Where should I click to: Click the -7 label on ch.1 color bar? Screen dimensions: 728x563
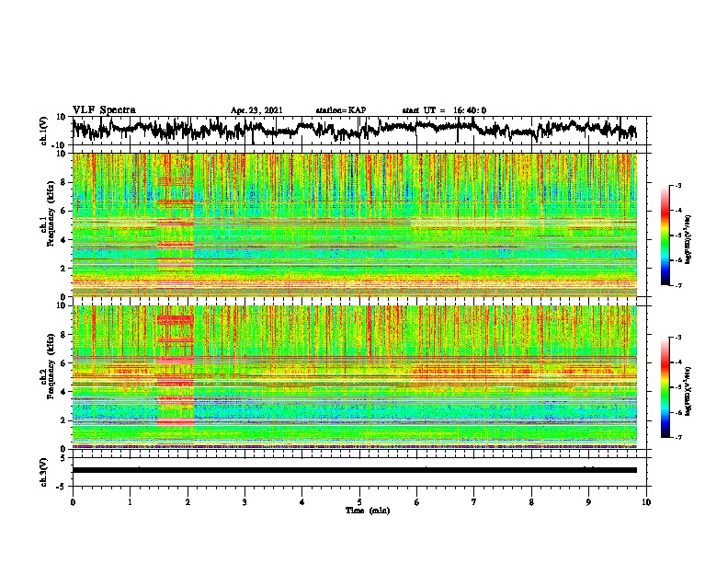click(x=678, y=285)
